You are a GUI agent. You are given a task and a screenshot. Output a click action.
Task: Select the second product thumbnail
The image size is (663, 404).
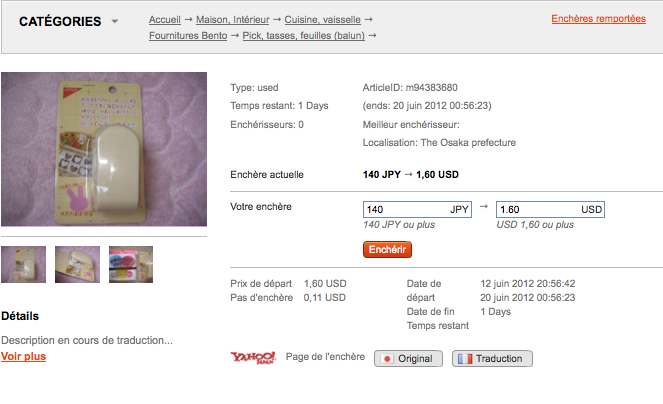[x=77, y=264]
